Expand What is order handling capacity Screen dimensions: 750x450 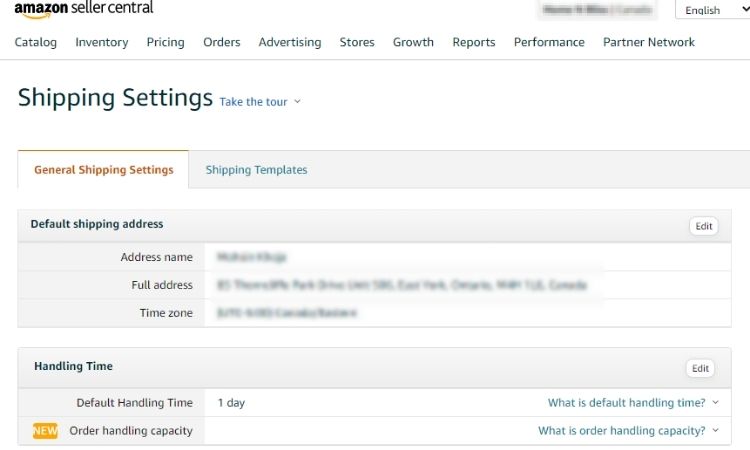627,431
